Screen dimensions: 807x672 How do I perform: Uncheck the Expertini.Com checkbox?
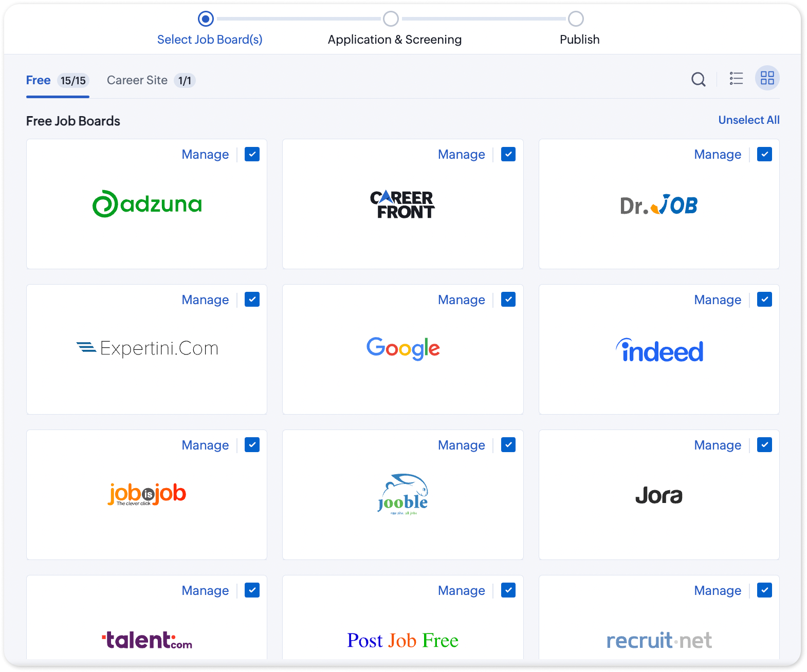pos(252,300)
